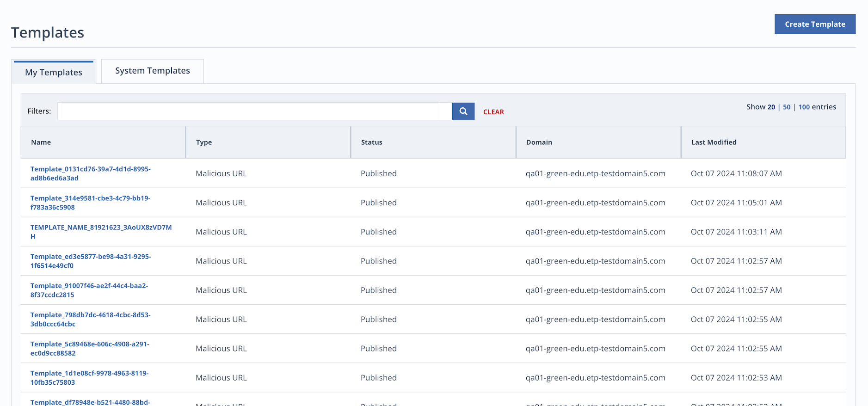Open TEMPLATE_NAME_81921623_3AoUX8zVD7MH template link
This screenshot has height=406, width=868.
coord(101,232)
